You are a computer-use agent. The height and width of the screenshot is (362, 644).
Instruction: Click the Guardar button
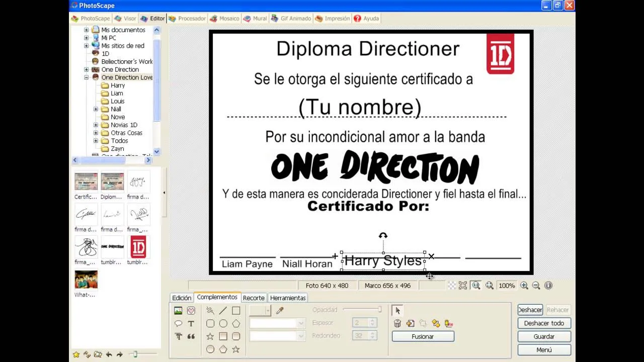click(x=544, y=336)
